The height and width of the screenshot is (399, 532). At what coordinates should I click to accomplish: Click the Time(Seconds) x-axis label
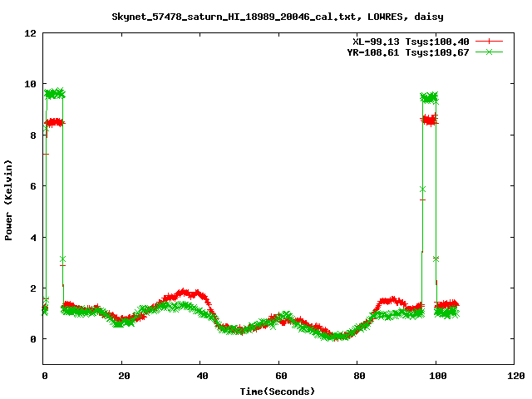[x=277, y=392]
